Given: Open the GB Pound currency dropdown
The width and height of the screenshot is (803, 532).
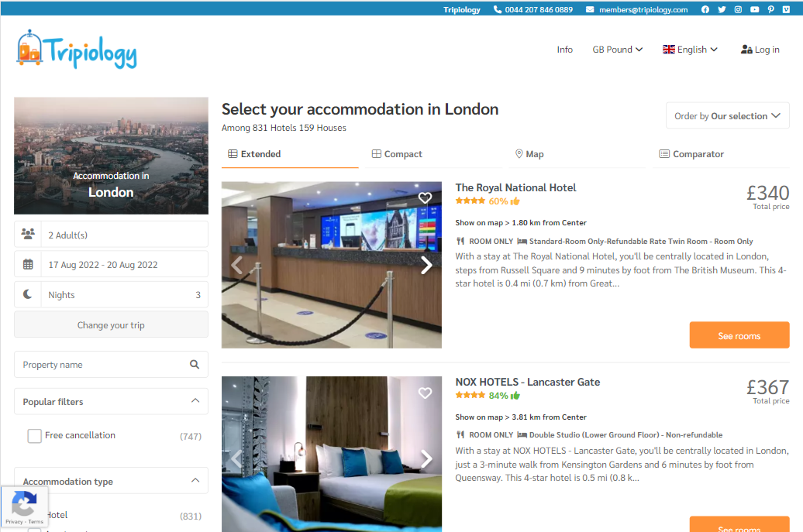Looking at the screenshot, I should click(617, 50).
